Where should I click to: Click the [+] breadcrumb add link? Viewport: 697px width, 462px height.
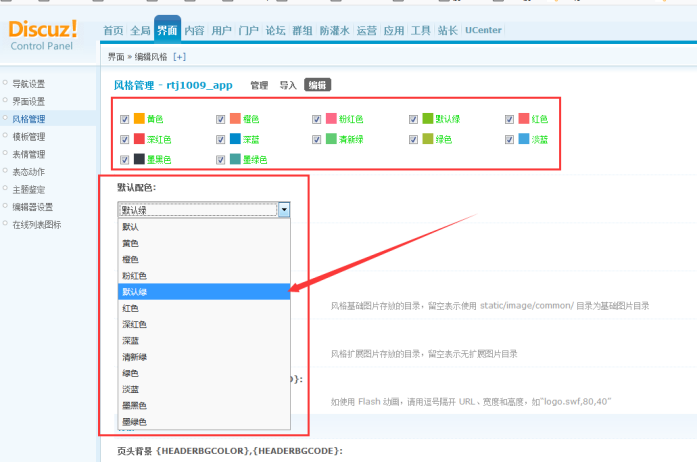(x=180, y=57)
